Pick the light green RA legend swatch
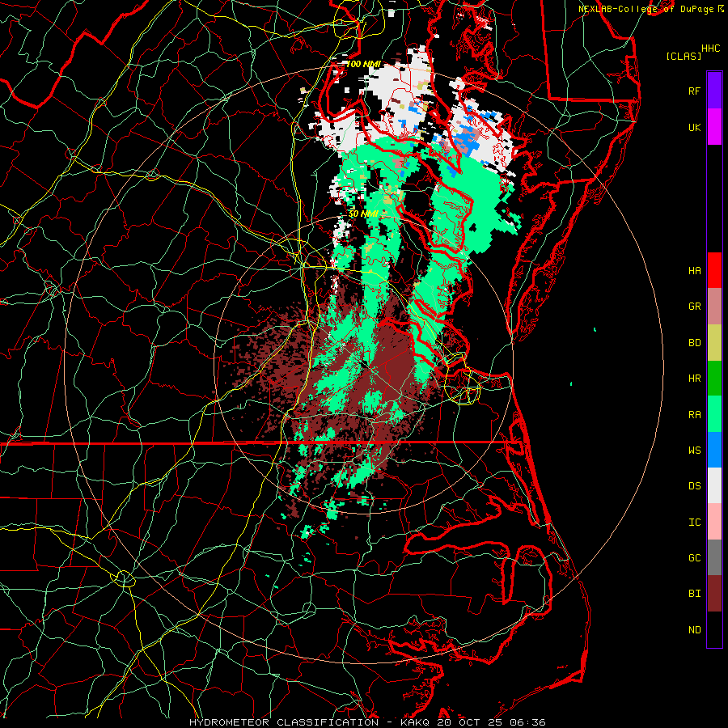The image size is (728, 728). (714, 414)
